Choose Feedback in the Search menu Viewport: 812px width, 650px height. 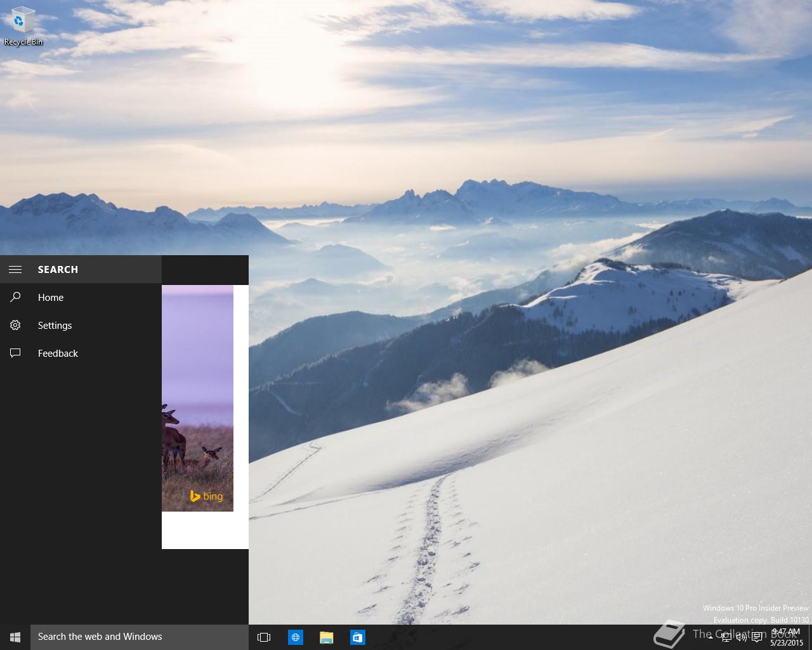tap(81, 353)
